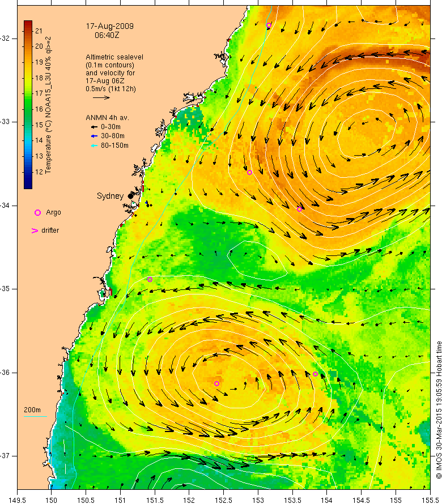
Task: Click the -33 latitude axis label
Action: click(x=5, y=122)
